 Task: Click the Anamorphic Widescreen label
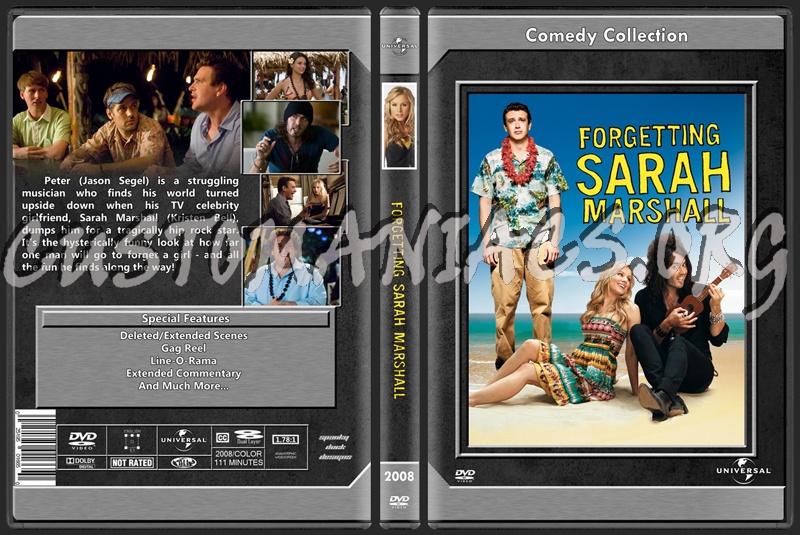286,455
